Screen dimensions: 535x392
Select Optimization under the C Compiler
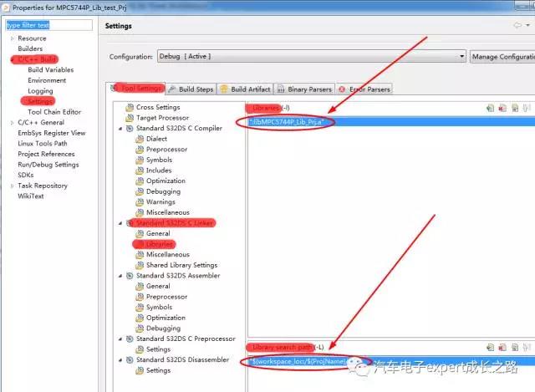click(166, 181)
